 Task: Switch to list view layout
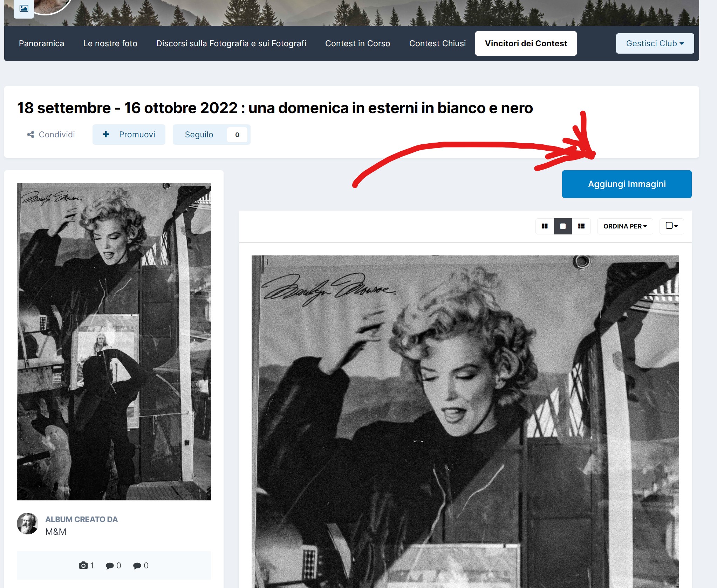(x=581, y=226)
